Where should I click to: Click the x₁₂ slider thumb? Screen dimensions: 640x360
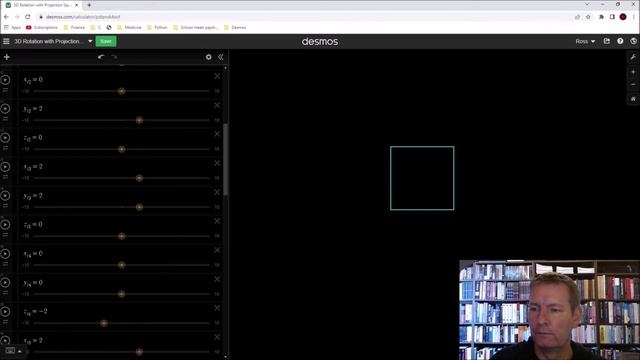click(122, 91)
